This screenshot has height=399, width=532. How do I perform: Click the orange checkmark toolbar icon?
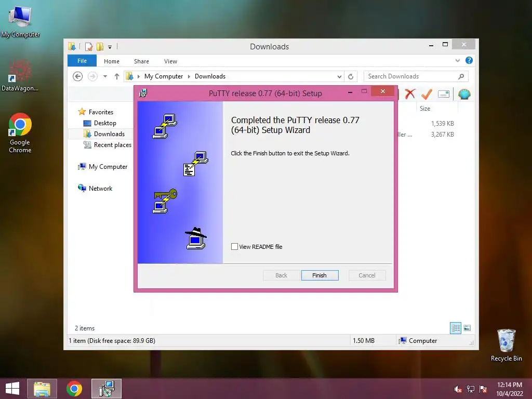coord(427,94)
